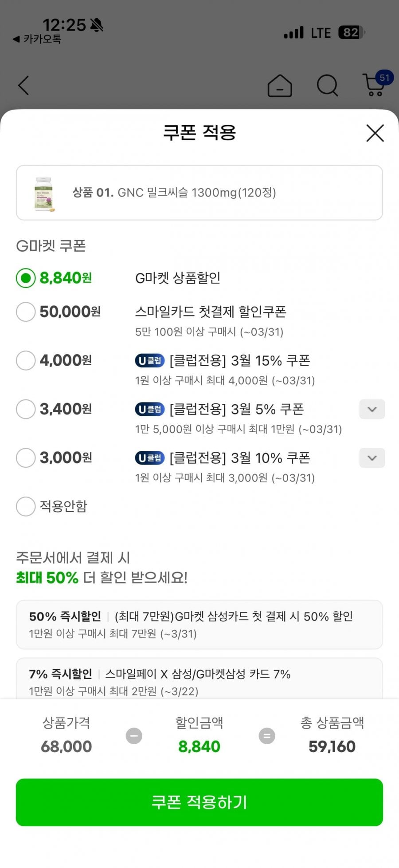Tap the GNC 밀크씨슬 product thumbnail

[x=44, y=193]
